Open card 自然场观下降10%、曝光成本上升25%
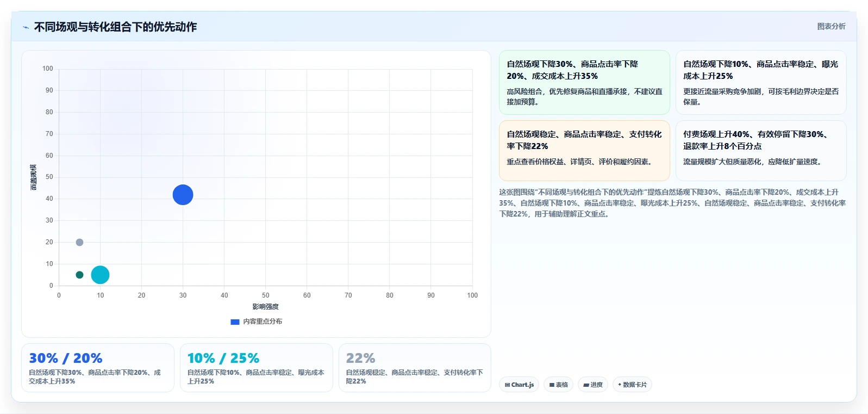This screenshot has height=414, width=868. [761, 82]
